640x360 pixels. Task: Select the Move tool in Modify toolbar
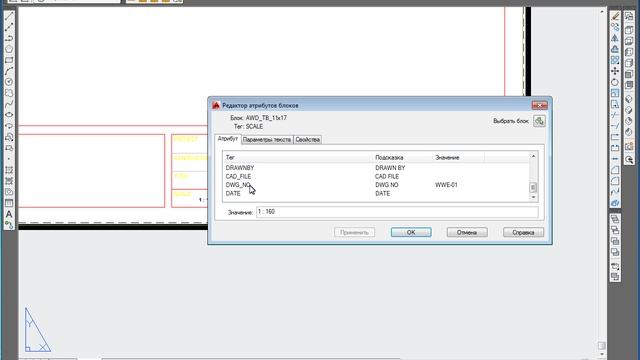(x=615, y=71)
